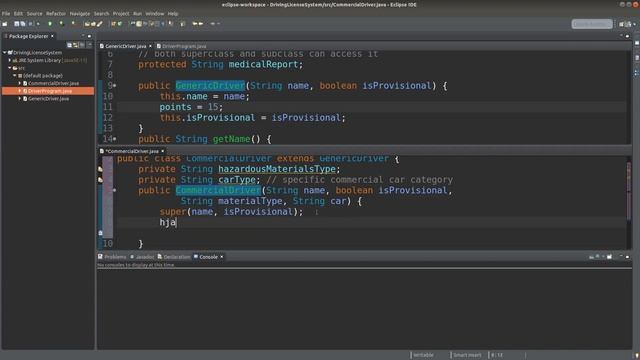Close the GenericDriver.java editor tab
Viewport: 640px width, 360px height.
[x=150, y=46]
